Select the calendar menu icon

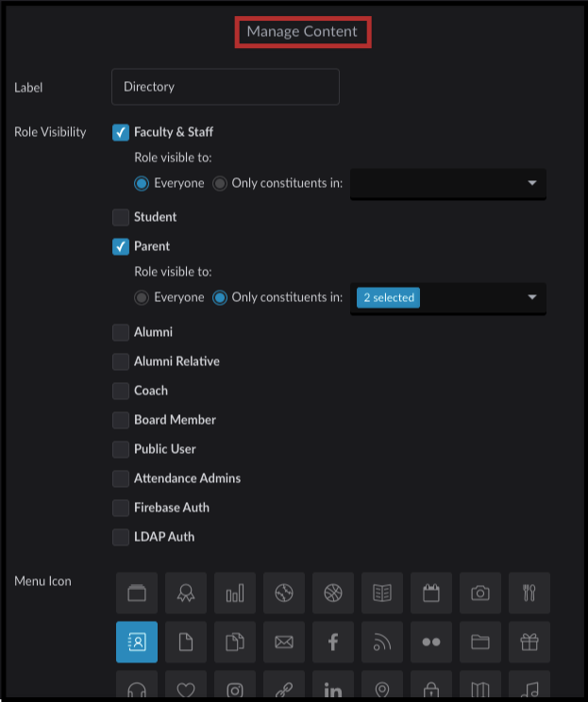tap(431, 593)
